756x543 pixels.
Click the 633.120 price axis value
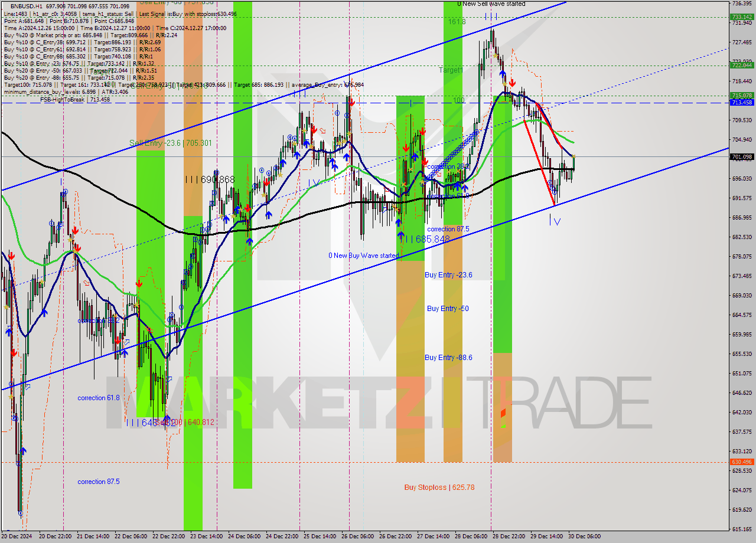pos(742,451)
